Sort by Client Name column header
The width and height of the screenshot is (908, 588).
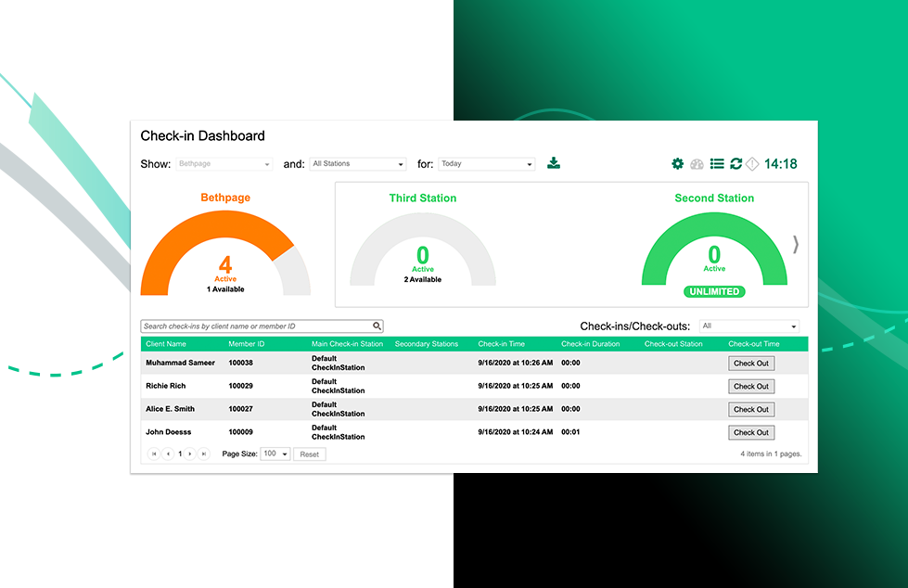point(166,344)
